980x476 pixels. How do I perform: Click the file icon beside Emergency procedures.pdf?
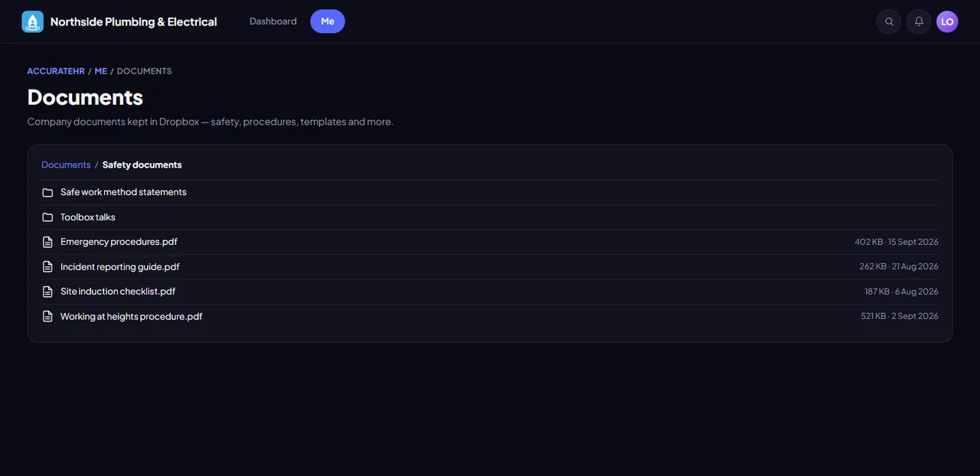(47, 242)
